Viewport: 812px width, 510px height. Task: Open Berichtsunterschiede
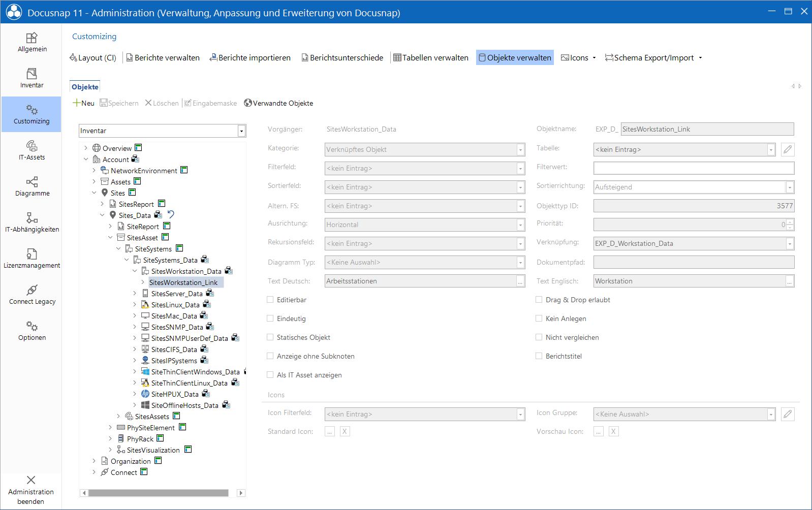(x=342, y=58)
